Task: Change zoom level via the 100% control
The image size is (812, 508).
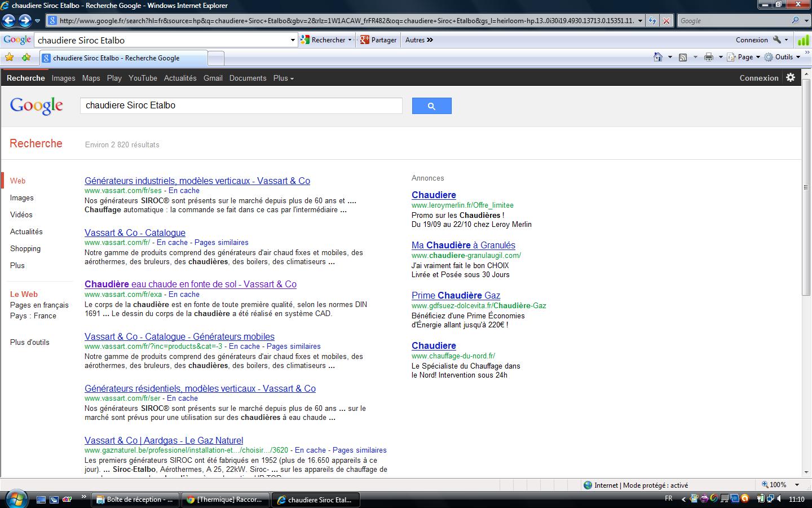Action: 781,485
